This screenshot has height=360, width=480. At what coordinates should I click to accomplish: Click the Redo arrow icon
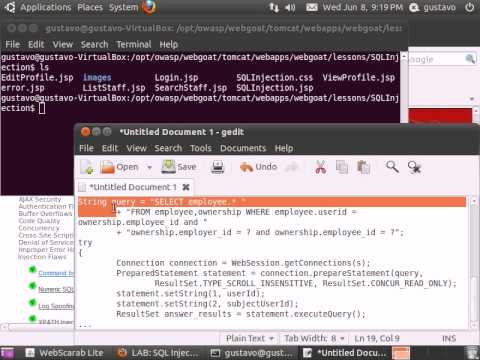click(x=292, y=167)
